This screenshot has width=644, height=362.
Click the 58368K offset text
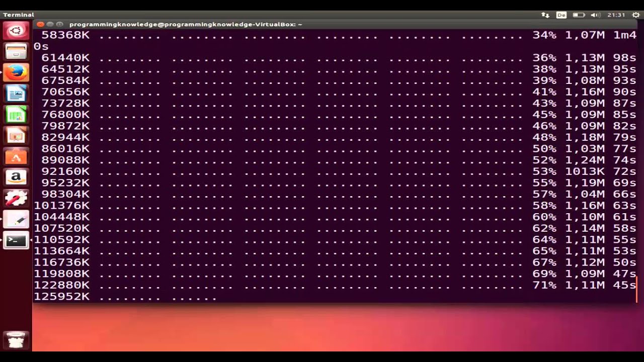(x=65, y=35)
